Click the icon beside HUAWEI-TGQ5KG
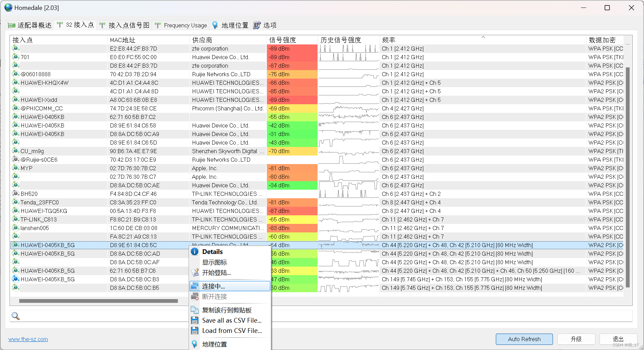The height and width of the screenshot is (350, 644). [16, 211]
